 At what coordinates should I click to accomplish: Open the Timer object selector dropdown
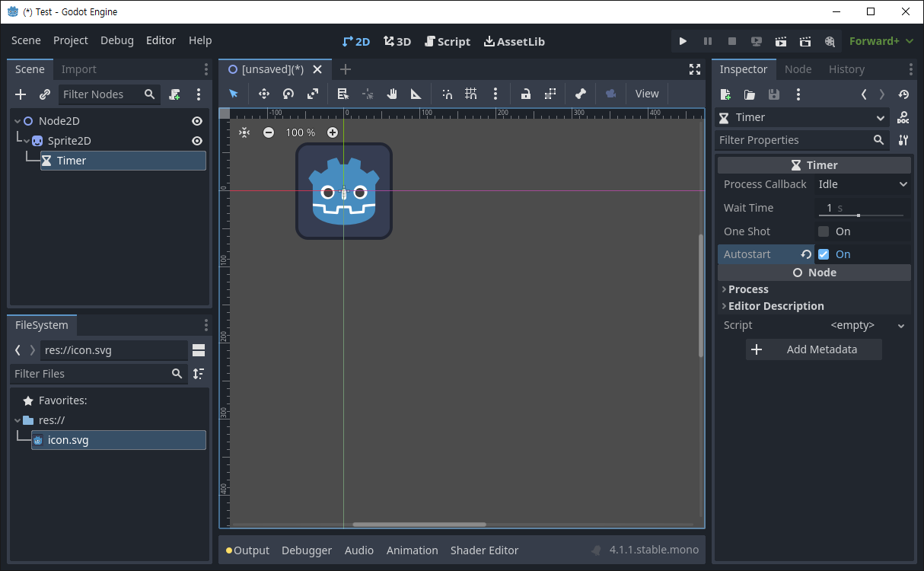click(803, 117)
